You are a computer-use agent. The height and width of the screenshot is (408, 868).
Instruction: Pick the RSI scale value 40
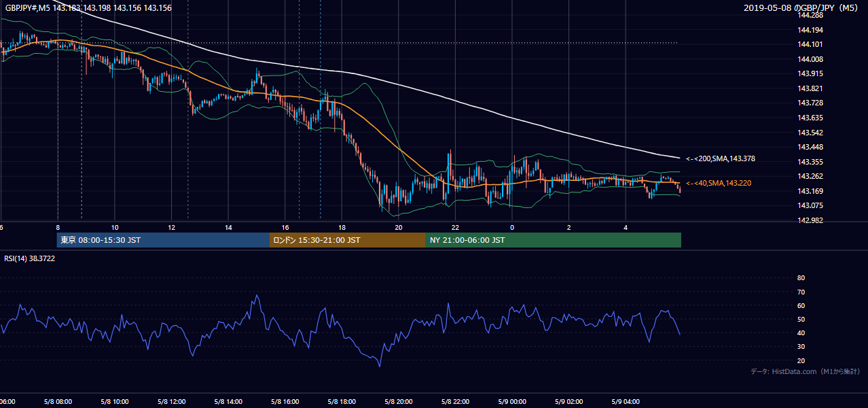pos(801,333)
